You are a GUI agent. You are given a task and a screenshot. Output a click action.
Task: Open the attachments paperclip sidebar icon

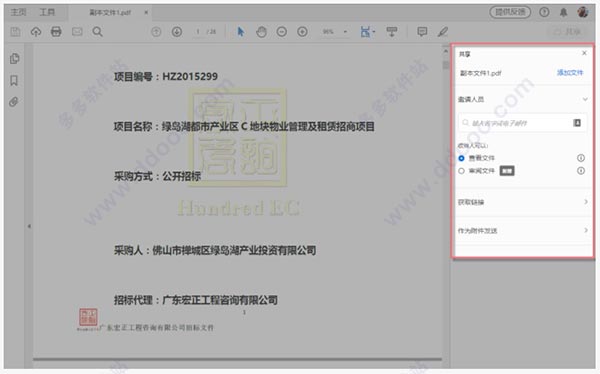14,102
